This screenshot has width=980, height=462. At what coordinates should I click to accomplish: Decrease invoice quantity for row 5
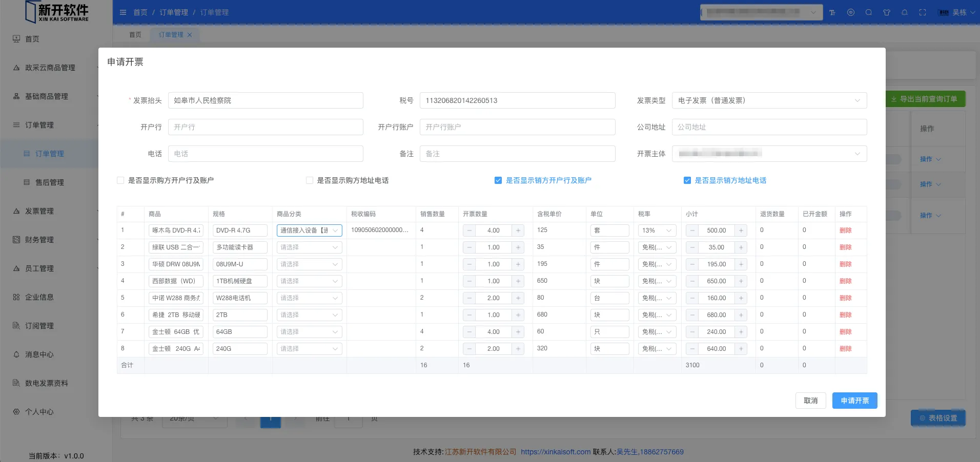[469, 298]
